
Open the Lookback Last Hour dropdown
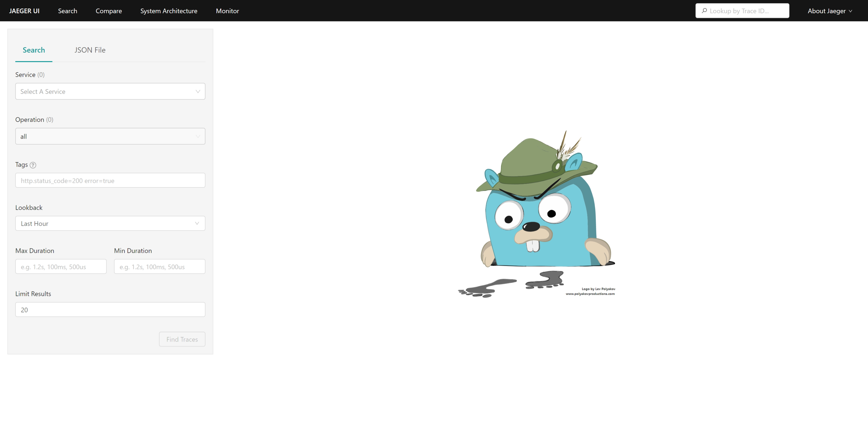pyautogui.click(x=110, y=223)
